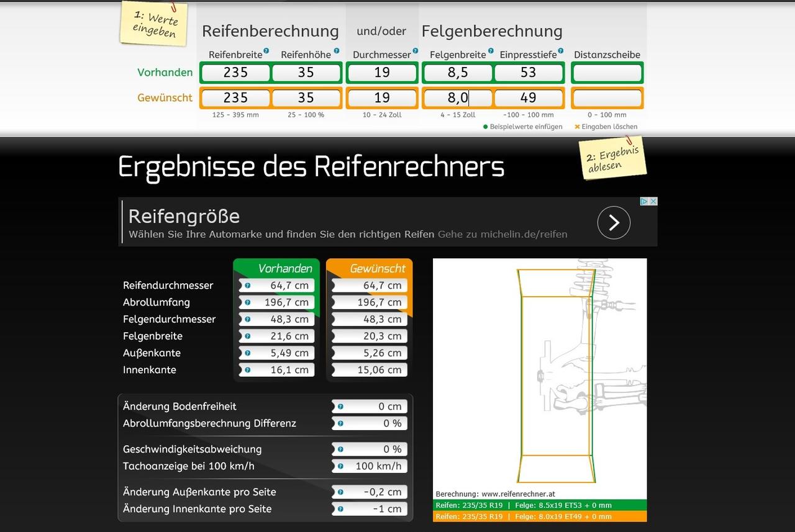The image size is (795, 532).
Task: Click Gewünscht Felgenbreite input field showing 8,0
Action: (458, 98)
